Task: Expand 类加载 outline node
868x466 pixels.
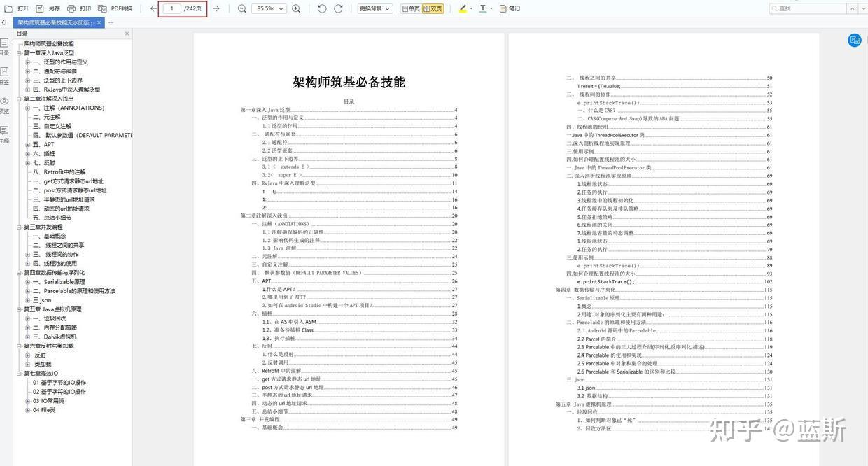Action: [28, 364]
